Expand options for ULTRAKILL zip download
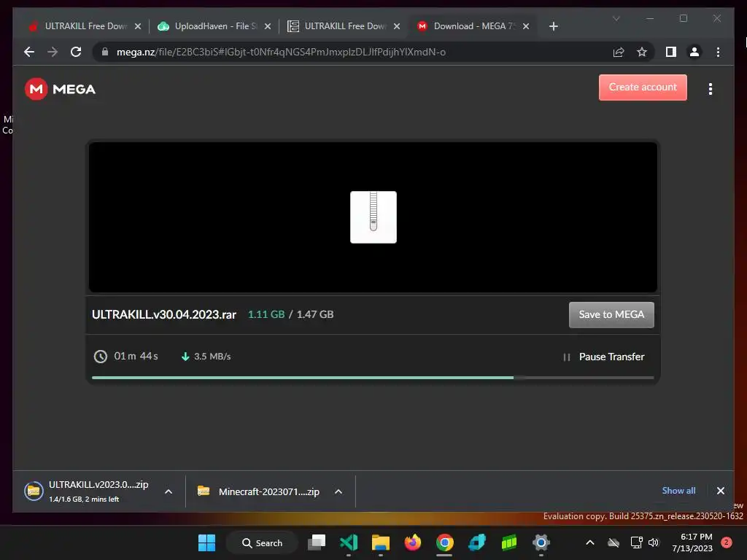The image size is (747, 560). 169,491
